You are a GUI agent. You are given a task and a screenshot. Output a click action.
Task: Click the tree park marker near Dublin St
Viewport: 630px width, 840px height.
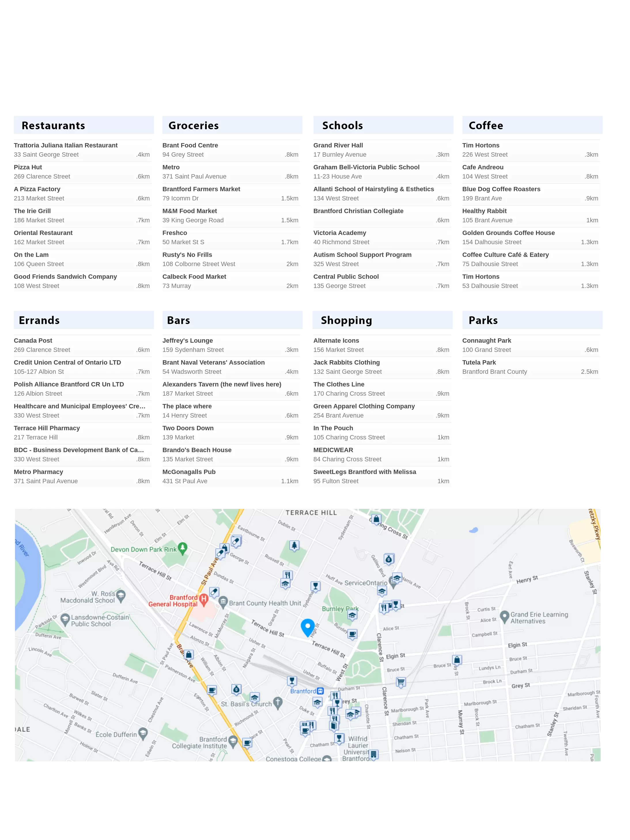pyautogui.click(x=294, y=546)
